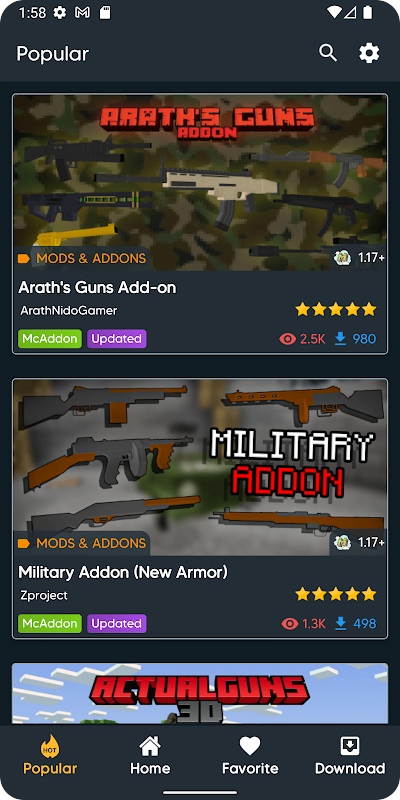
Task: Select the Popular tab with flame icon
Action: tap(50, 756)
